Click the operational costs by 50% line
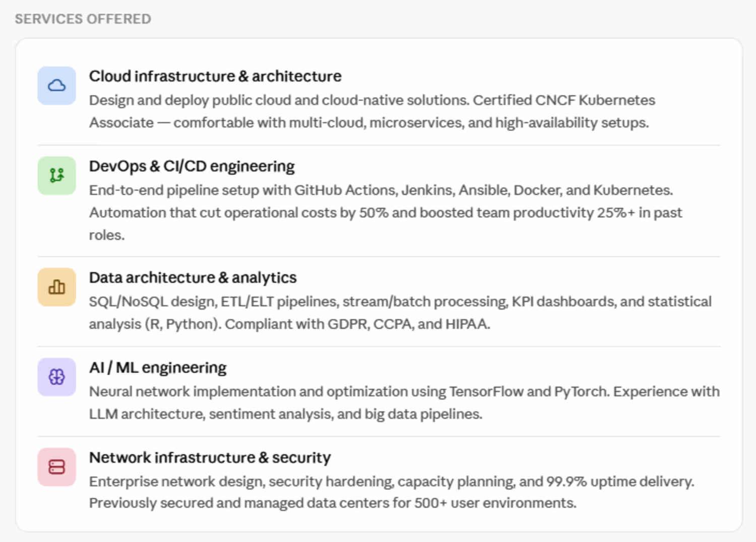Image resolution: width=756 pixels, height=542 pixels. click(x=386, y=213)
